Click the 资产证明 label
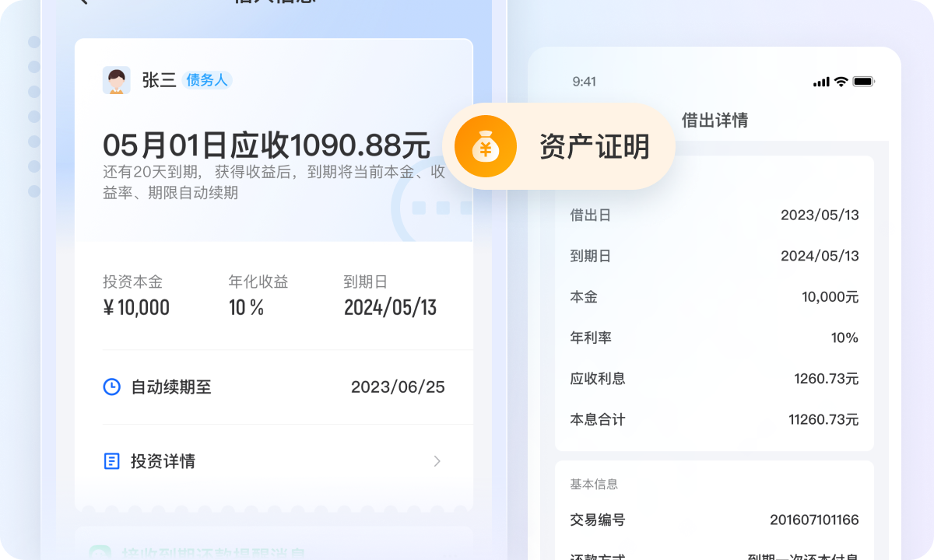Viewport: 934px width, 560px height. (595, 146)
